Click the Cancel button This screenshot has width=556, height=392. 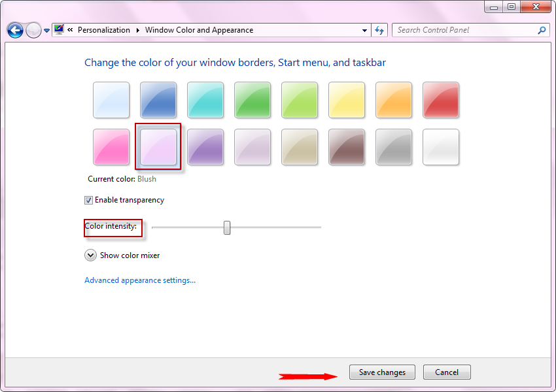[x=447, y=372]
